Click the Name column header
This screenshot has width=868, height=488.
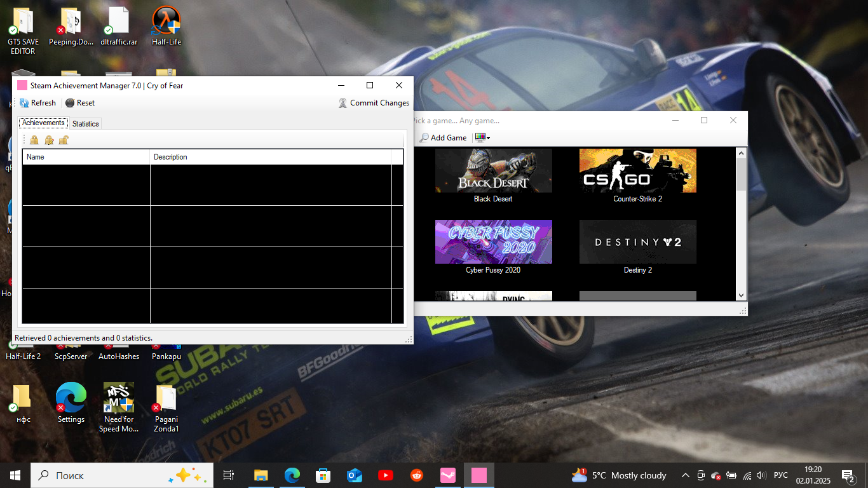(86, 157)
